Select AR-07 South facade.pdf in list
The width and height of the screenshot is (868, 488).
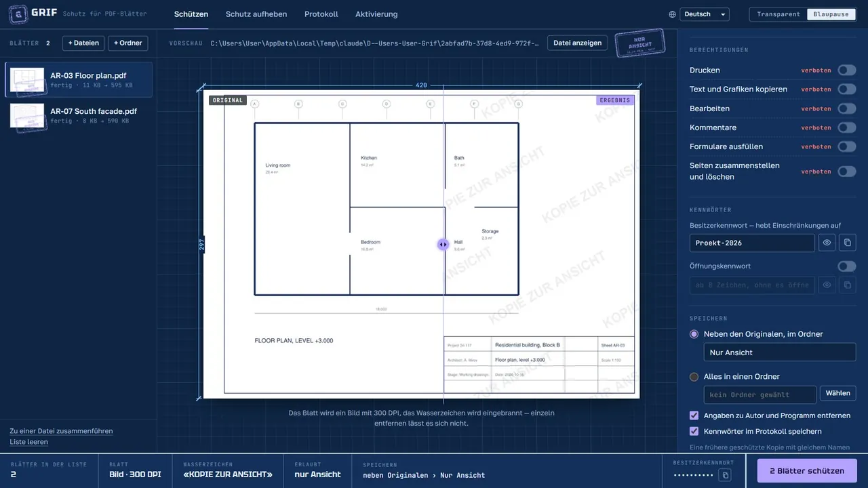point(79,116)
